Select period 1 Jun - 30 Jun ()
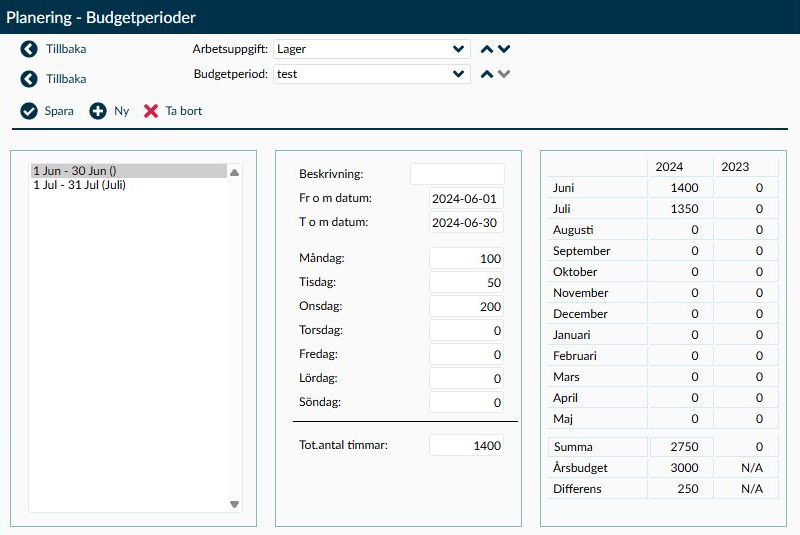Viewport: 800px width, 535px height. [x=129, y=171]
